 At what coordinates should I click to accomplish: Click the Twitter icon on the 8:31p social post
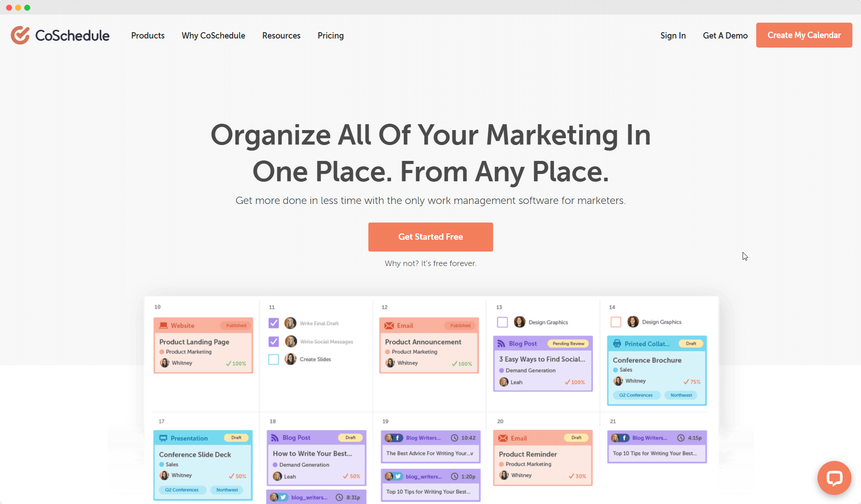tap(283, 497)
